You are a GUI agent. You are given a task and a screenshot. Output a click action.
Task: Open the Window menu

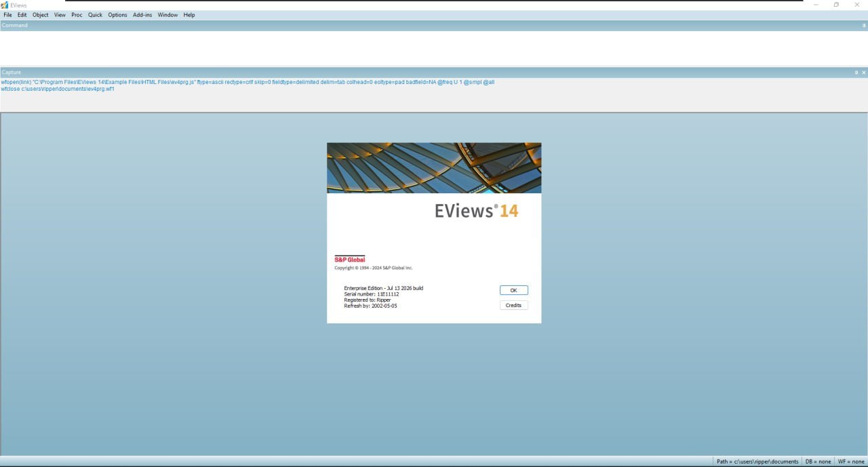pyautogui.click(x=167, y=15)
